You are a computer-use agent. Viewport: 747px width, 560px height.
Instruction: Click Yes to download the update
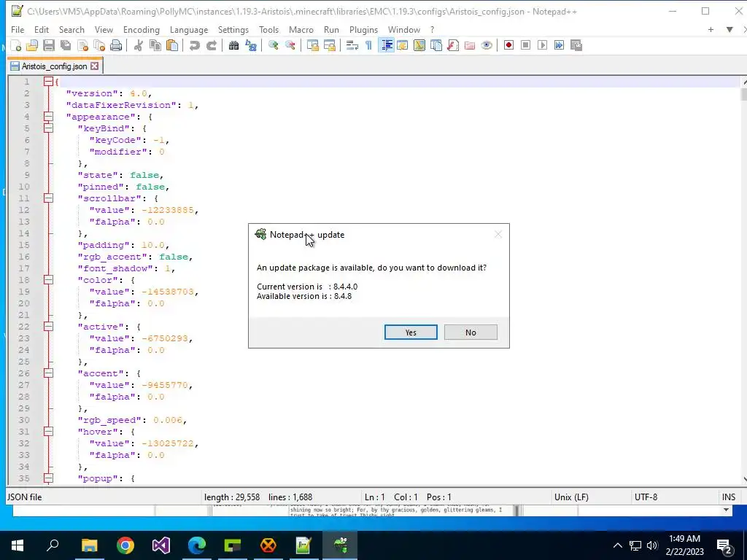tap(411, 332)
